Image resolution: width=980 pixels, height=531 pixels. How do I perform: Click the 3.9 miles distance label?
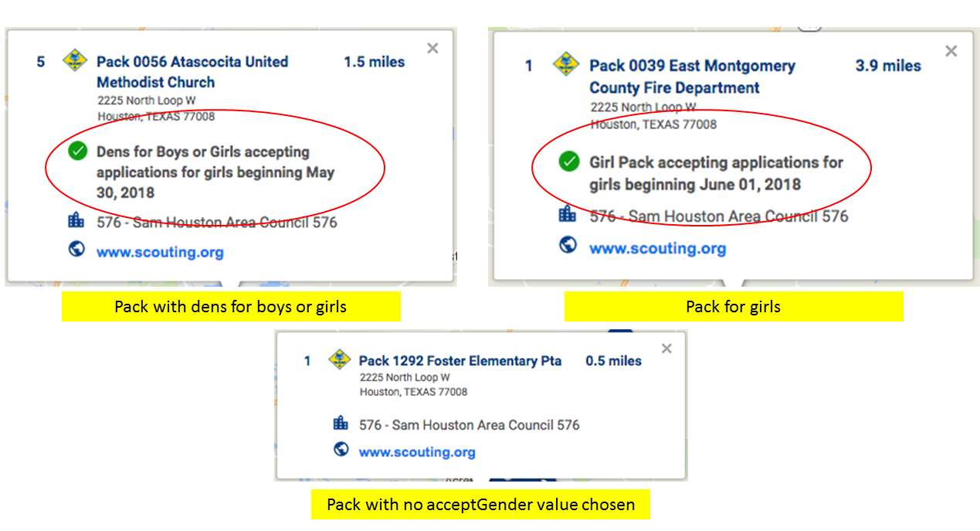[x=888, y=66]
